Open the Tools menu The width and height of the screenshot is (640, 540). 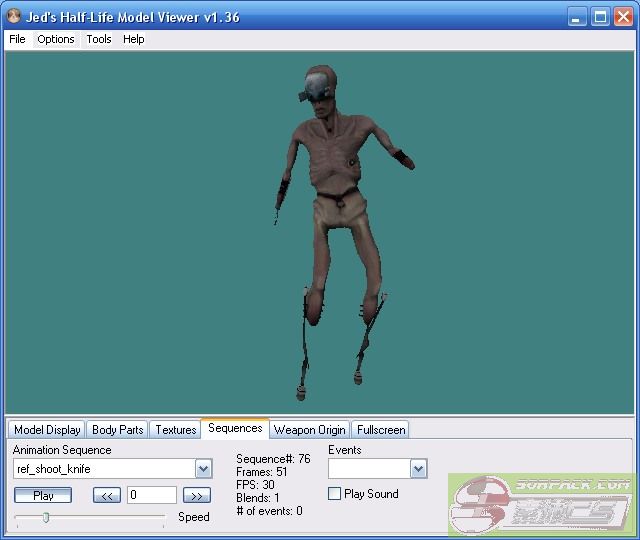pos(99,39)
